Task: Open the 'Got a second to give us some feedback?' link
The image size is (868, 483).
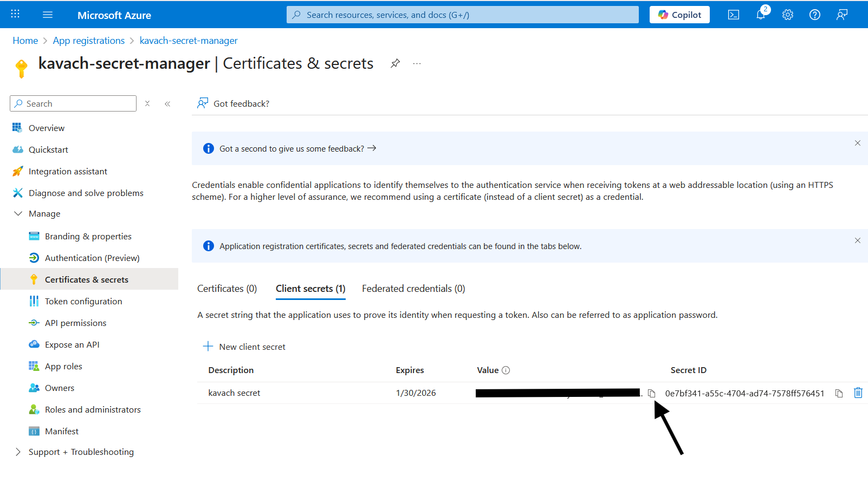Action: 297,148
